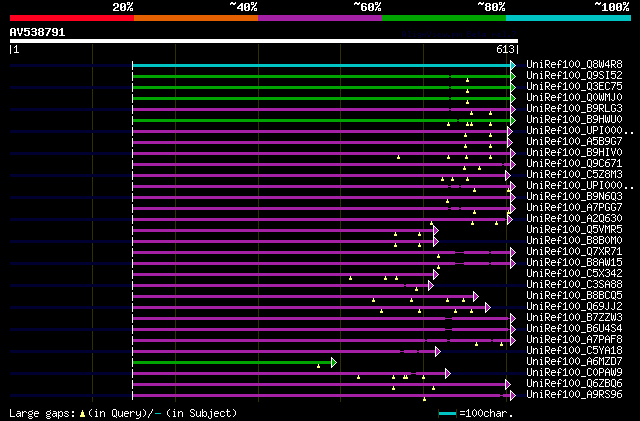Click the arrowhead ending the B8BCQ5 alignment
The width and height of the screenshot is (640, 421).
476,296
